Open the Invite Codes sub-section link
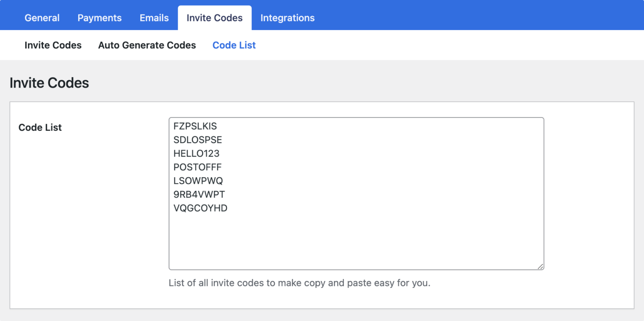 click(x=53, y=45)
